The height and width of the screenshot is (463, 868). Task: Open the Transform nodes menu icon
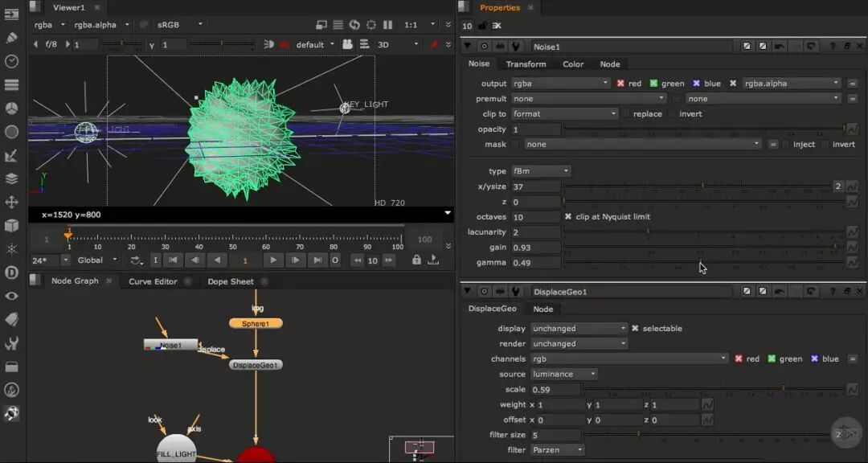[x=11, y=202]
